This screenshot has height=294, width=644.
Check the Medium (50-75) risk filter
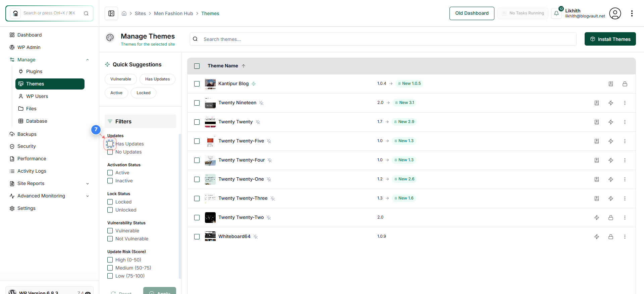coord(110,268)
